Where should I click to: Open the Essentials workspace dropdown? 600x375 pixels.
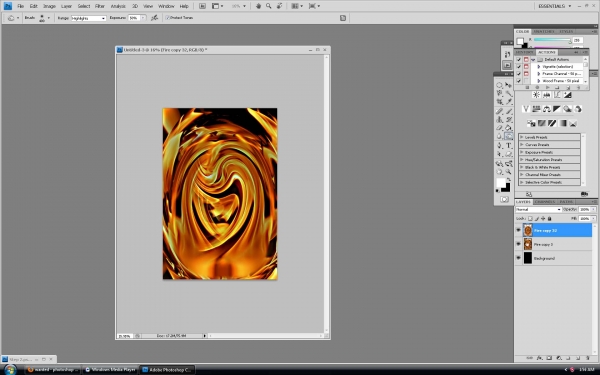pos(554,6)
